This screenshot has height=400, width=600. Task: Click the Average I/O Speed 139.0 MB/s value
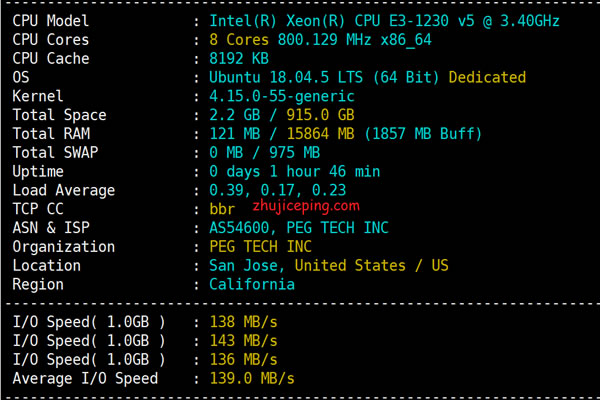point(251,379)
